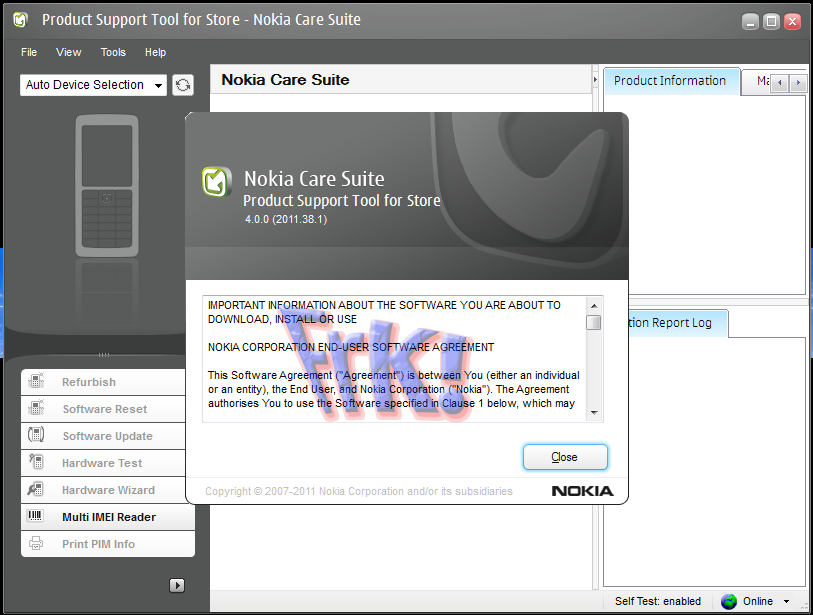Select Refurbish in the sidebar
Screen dimensions: 813x615
tap(103, 382)
